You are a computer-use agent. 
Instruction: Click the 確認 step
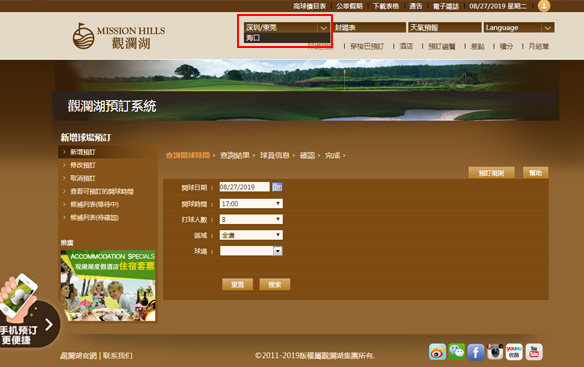[x=308, y=155]
